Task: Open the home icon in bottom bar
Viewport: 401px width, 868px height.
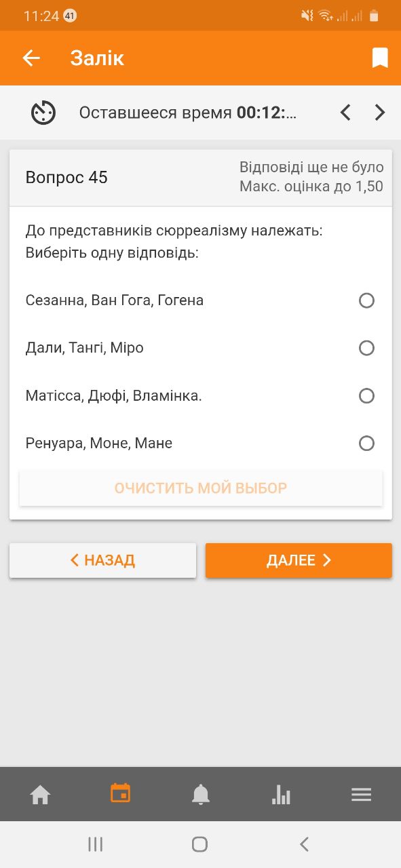Action: tap(40, 794)
